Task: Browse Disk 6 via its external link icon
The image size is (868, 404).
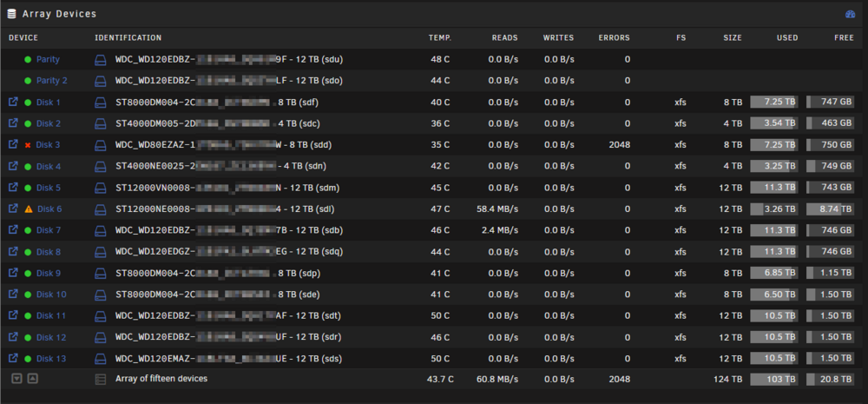Action: click(x=13, y=209)
